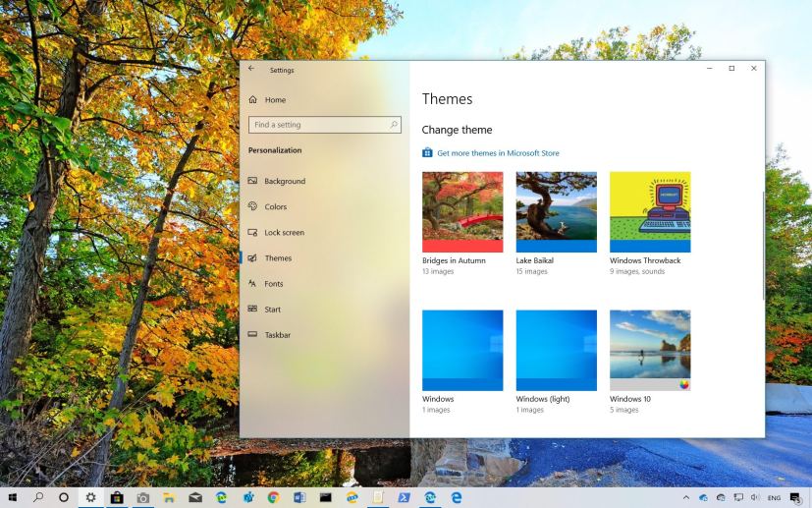Choose the Windows 10 beach theme
Image resolution: width=812 pixels, height=508 pixels.
[650, 351]
